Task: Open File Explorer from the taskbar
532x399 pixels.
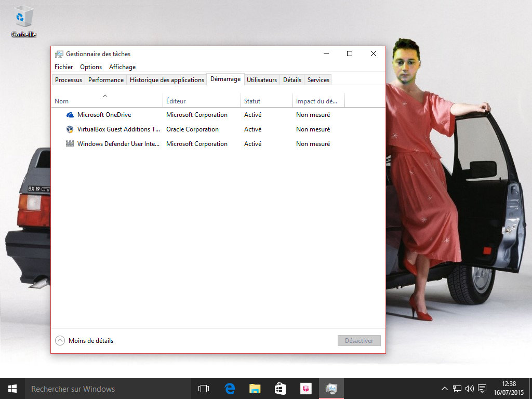Action: 255,389
